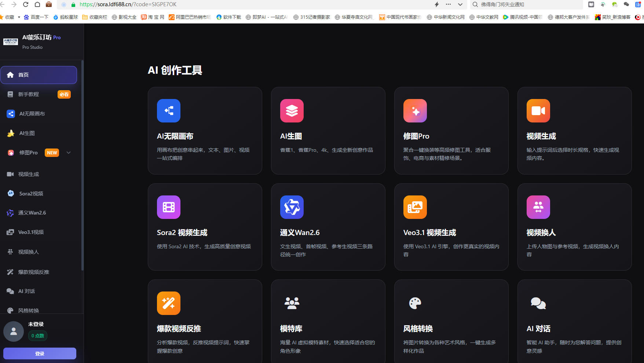The image size is (644, 363).
Task: Open the 修图Pro card's sparkle icon
Action: [x=415, y=111]
